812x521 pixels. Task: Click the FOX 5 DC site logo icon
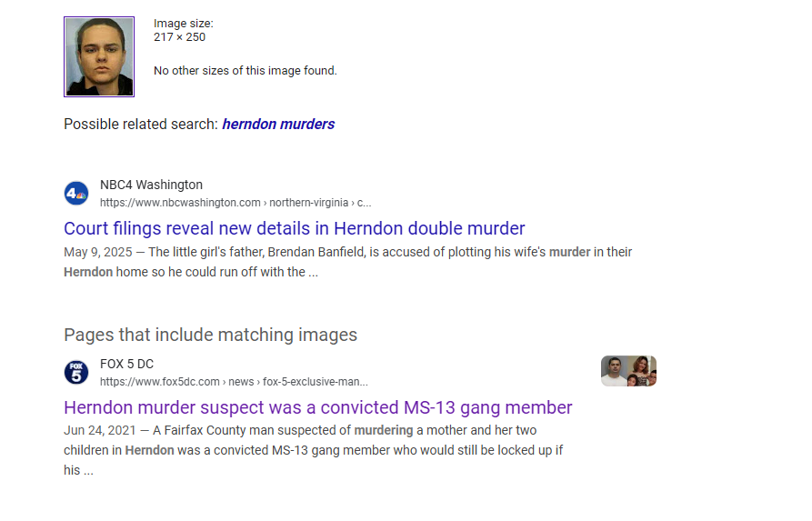[x=76, y=373]
